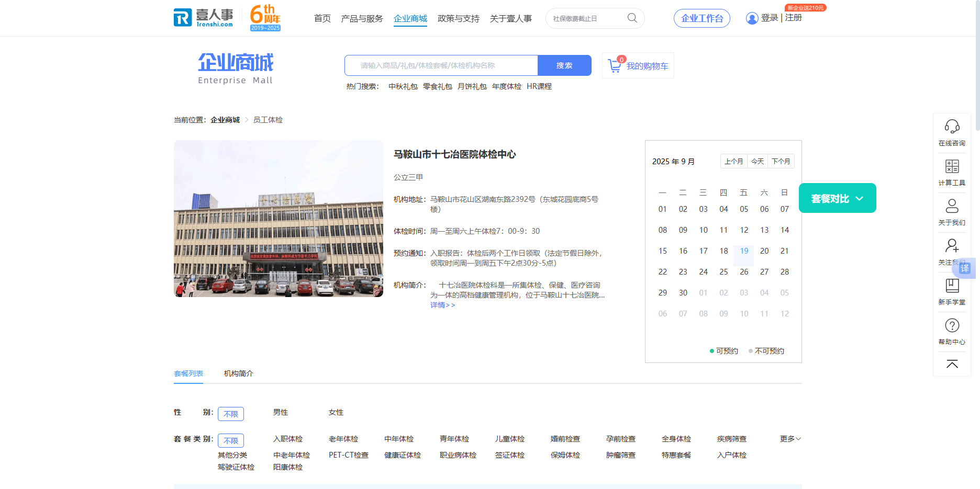Open 首页 in top navigation
Viewport: 980px width, 489px height.
pos(322,18)
